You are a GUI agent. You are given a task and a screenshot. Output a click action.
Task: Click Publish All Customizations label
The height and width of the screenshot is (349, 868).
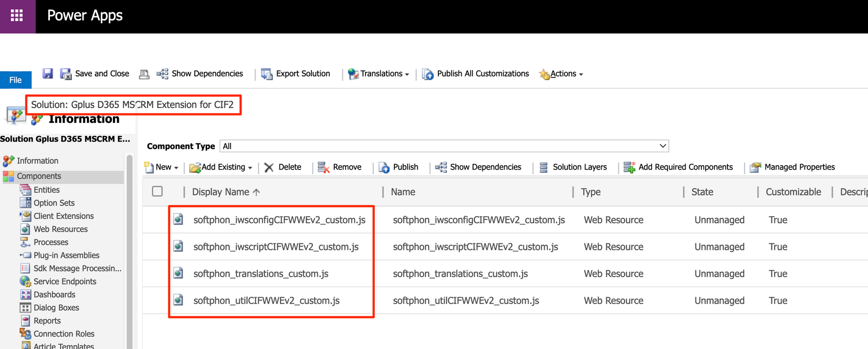point(483,74)
